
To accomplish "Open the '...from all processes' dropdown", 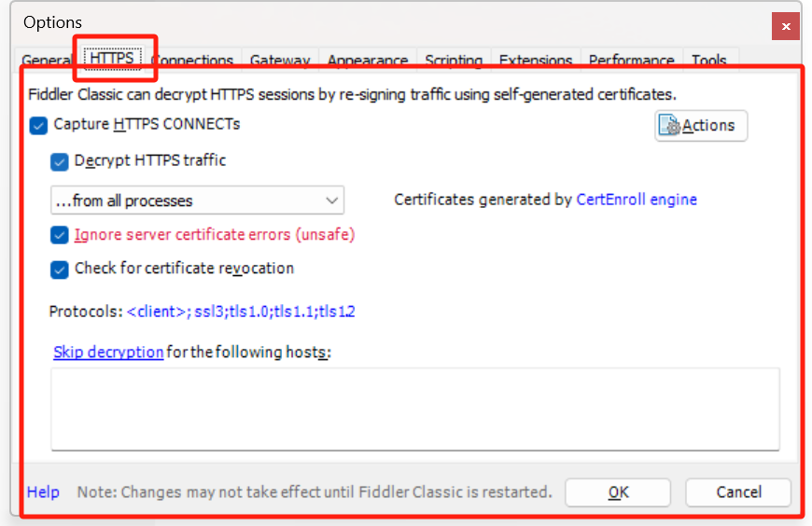I will tap(197, 201).
